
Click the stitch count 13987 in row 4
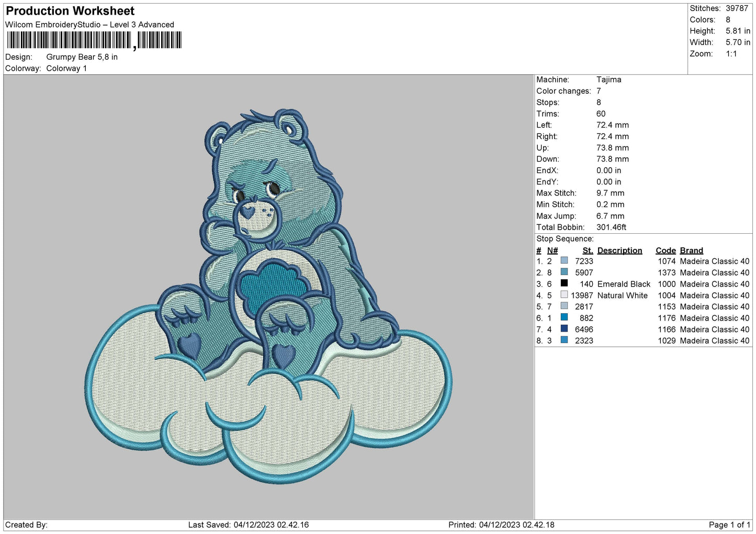click(x=582, y=296)
